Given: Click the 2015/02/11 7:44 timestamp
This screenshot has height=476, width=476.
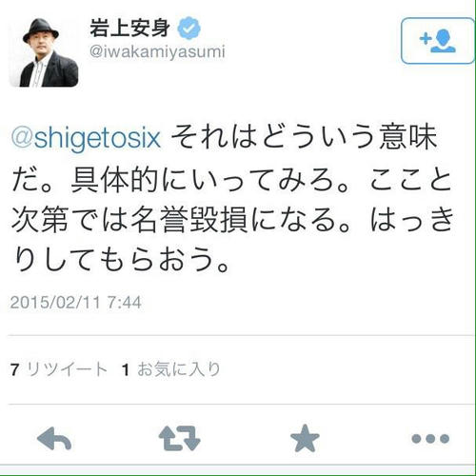Looking at the screenshot, I should pos(75,302).
